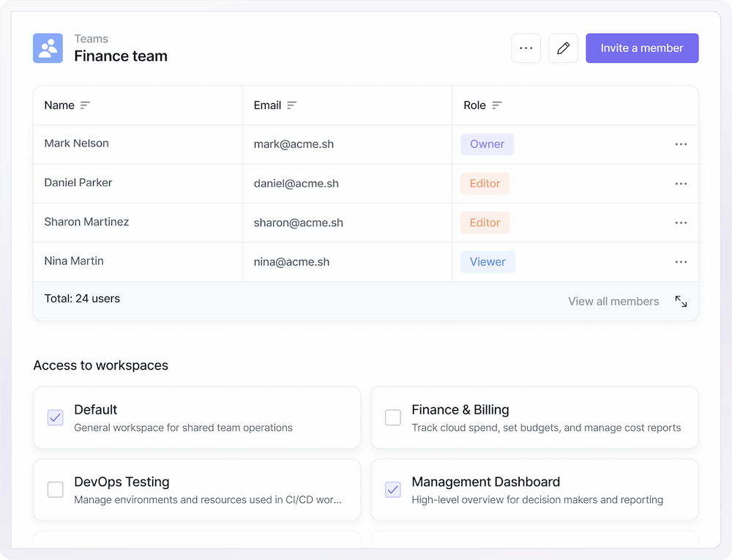732x560 pixels.
Task: Uncheck the Management Dashboard workspace checkbox
Action: point(393,490)
